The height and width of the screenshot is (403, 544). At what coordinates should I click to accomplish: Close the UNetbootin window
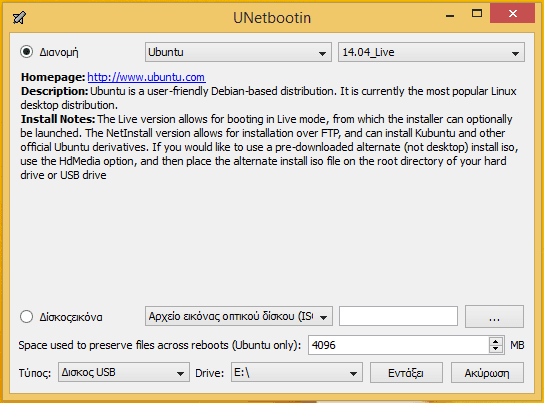tap(512, 14)
